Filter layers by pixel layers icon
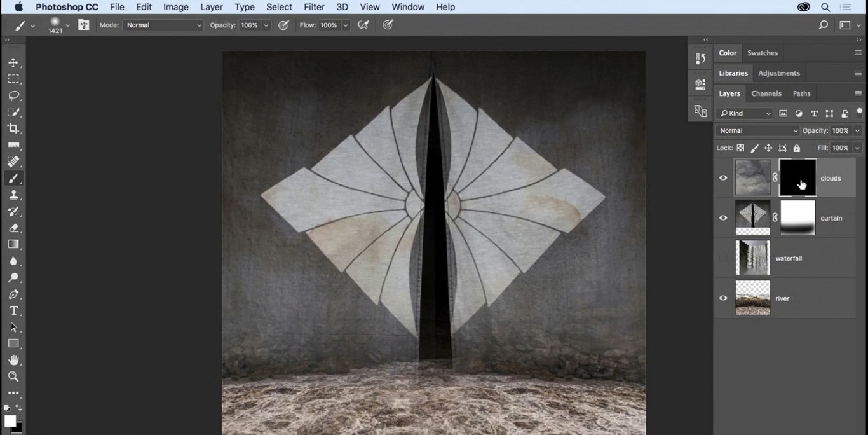Screen dimensions: 868x435 pyautogui.click(x=783, y=114)
